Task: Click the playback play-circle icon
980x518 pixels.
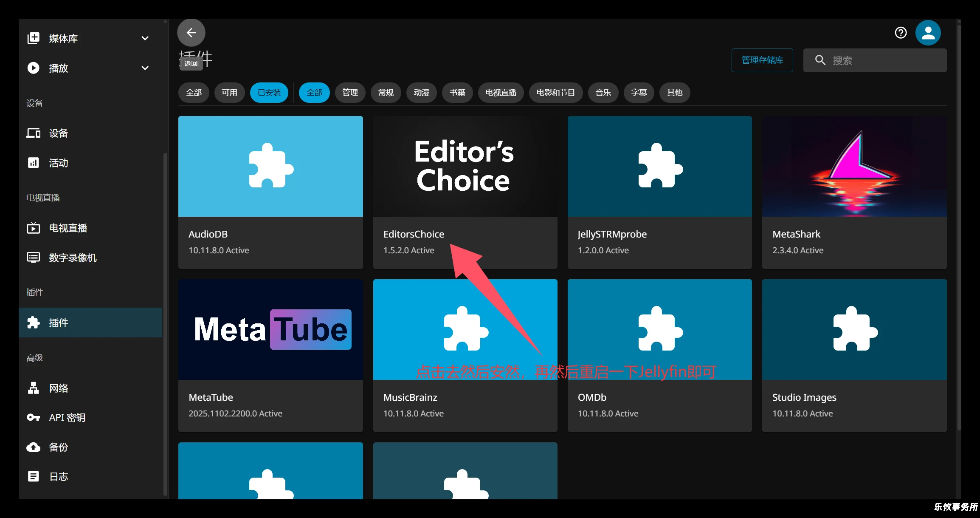Action: [34, 68]
